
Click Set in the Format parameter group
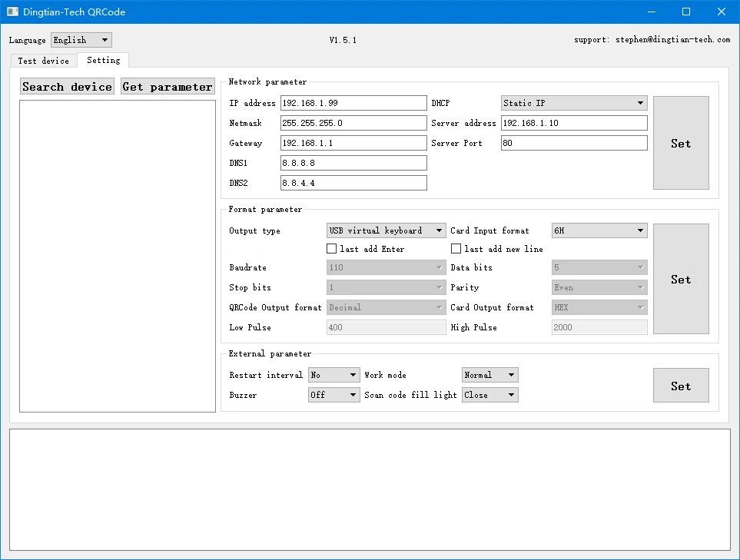681,279
